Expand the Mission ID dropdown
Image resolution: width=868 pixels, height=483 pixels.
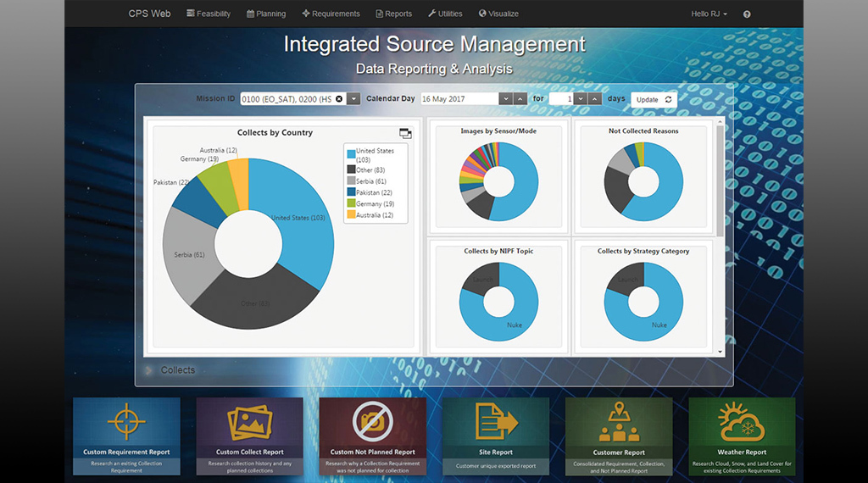tap(353, 99)
